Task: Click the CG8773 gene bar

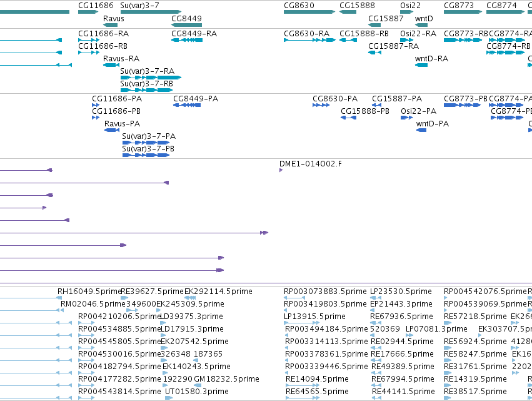Action: 463,12
